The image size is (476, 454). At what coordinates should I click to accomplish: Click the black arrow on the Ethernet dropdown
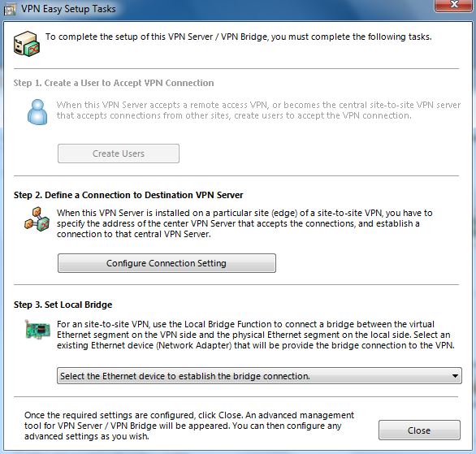point(455,376)
